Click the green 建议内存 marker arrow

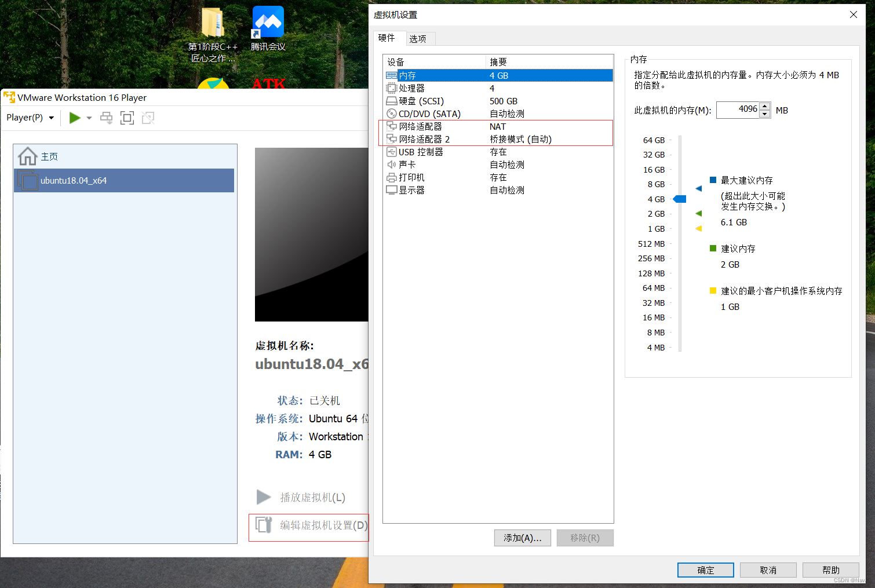[699, 214]
